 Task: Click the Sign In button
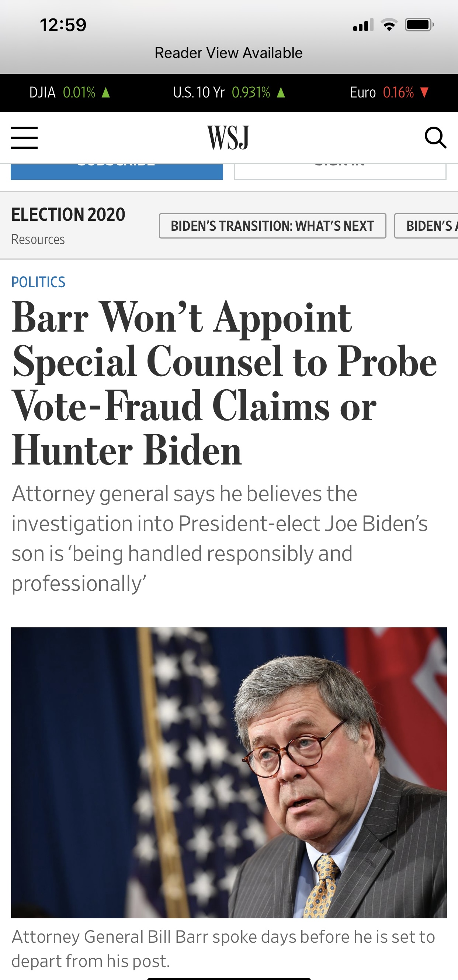(x=340, y=172)
